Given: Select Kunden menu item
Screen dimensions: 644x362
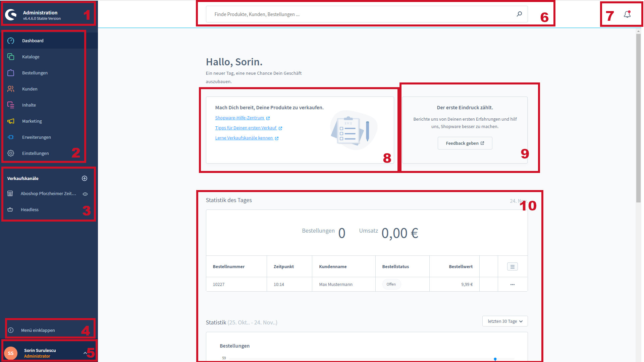Looking at the screenshot, I should point(30,89).
